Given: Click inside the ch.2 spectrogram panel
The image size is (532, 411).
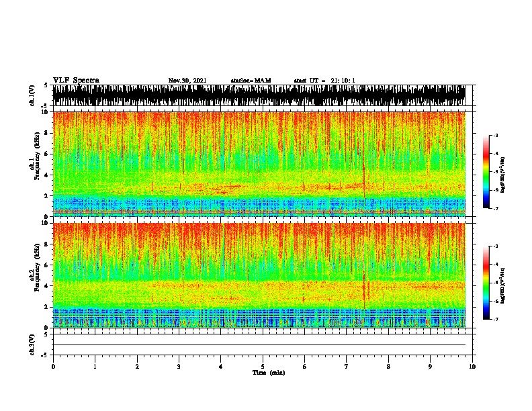Looking at the screenshot, I should coord(259,275).
